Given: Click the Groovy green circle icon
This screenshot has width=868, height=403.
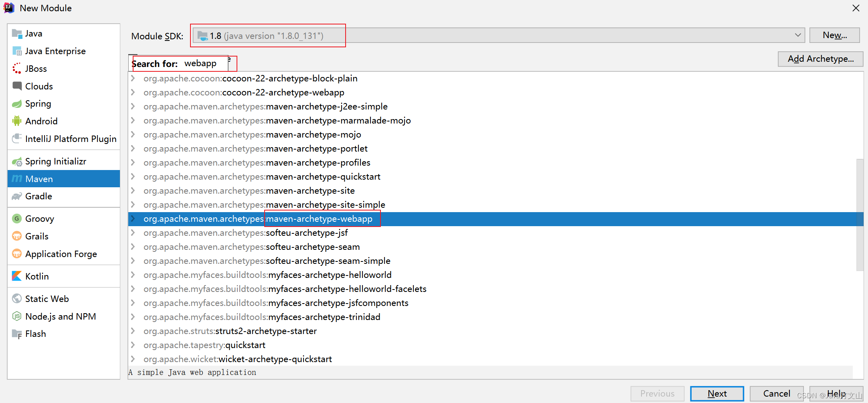Looking at the screenshot, I should [17, 219].
